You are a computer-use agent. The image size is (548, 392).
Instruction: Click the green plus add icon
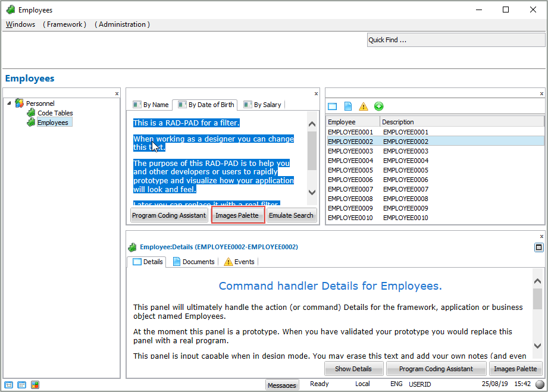(379, 106)
